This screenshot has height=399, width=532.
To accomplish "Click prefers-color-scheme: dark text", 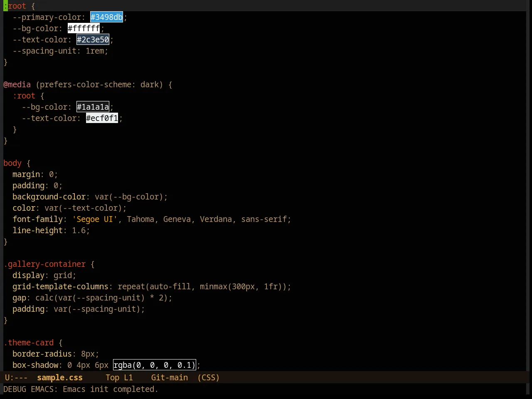I will 99,84.
